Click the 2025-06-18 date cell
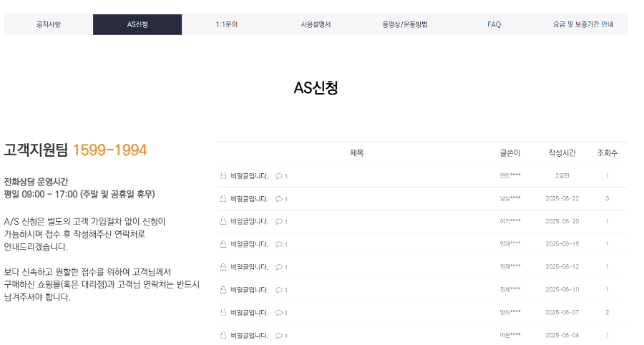This screenshot has height=345, width=644. point(562,243)
